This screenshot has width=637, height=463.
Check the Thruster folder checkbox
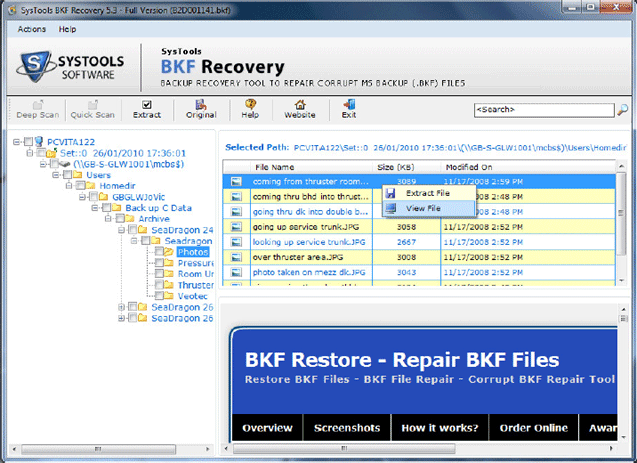(x=159, y=285)
